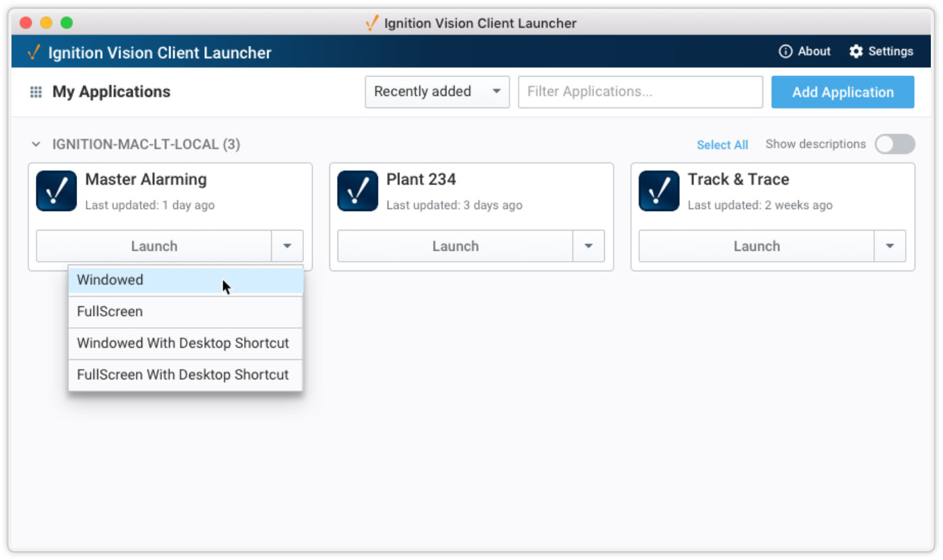Open the Launch dropdown for Plant 234
The width and height of the screenshot is (943, 560).
tap(588, 246)
